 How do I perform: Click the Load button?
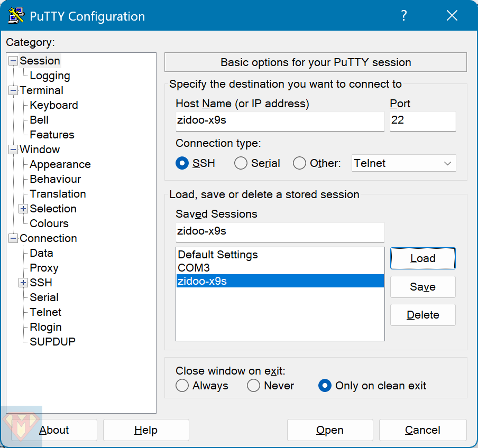[x=423, y=258]
